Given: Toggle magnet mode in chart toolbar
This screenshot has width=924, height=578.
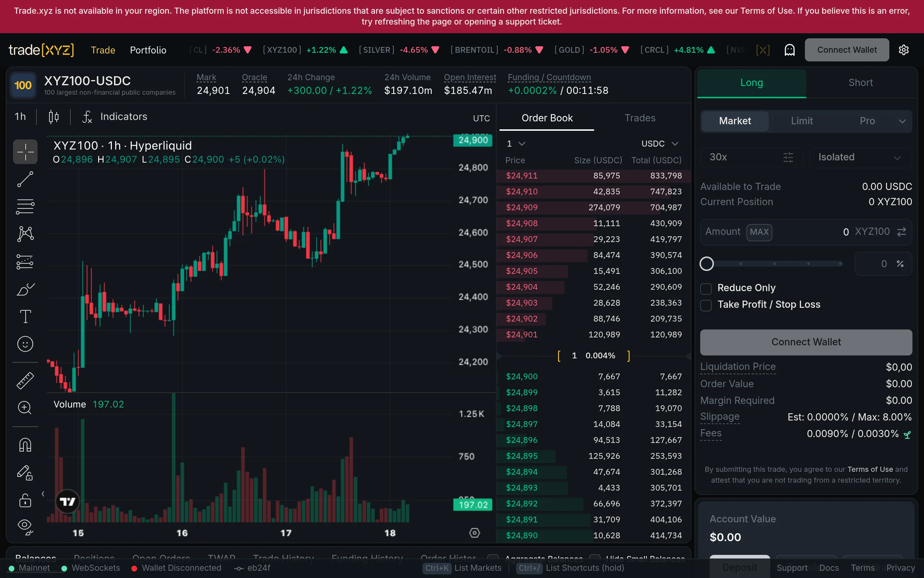Looking at the screenshot, I should (25, 445).
